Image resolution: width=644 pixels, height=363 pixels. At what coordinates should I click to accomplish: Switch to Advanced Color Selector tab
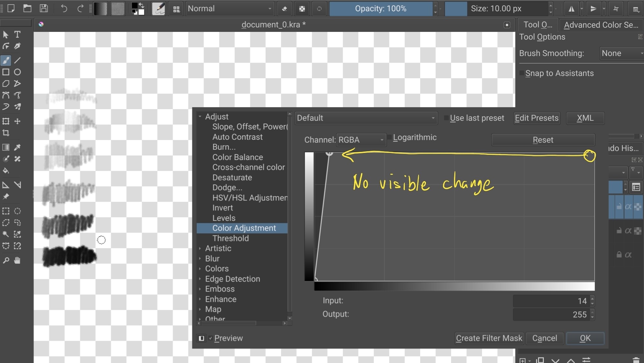(x=601, y=25)
